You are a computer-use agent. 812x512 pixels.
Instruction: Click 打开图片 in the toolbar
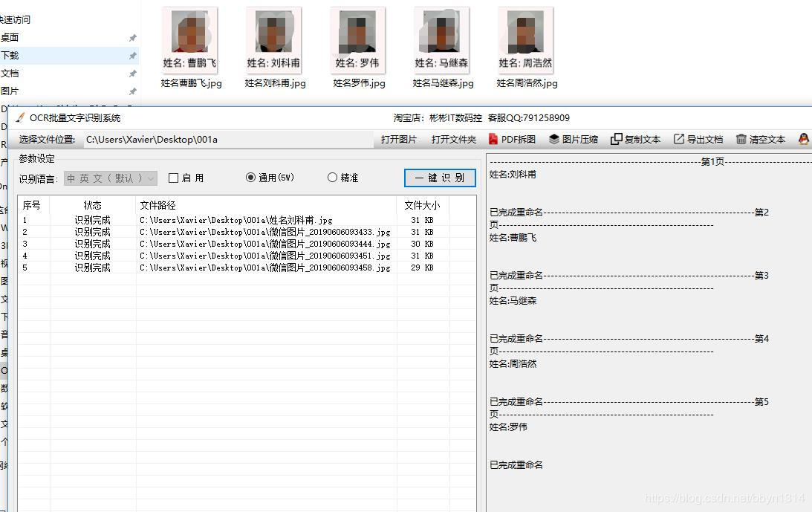[399, 140]
